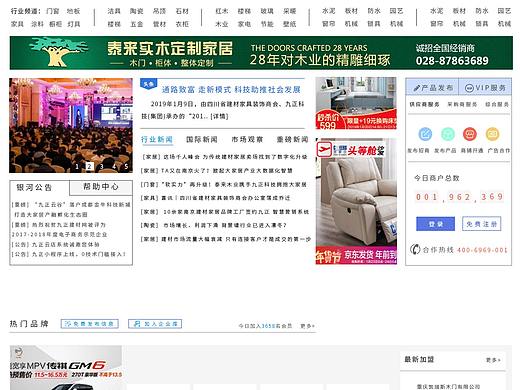Image resolution: width=520 pixels, height=390 pixels.
Task: Open the 陶瓷 industry channel
Action: (x=137, y=11)
